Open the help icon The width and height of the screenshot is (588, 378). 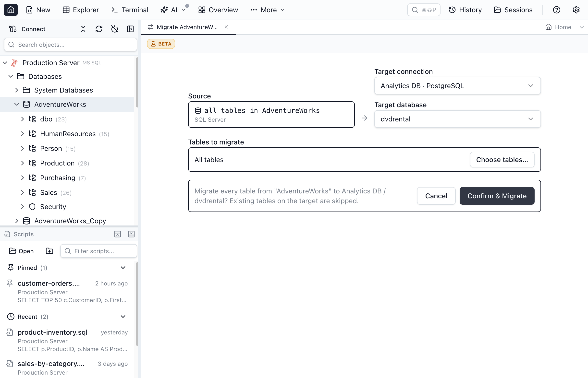pos(556,10)
